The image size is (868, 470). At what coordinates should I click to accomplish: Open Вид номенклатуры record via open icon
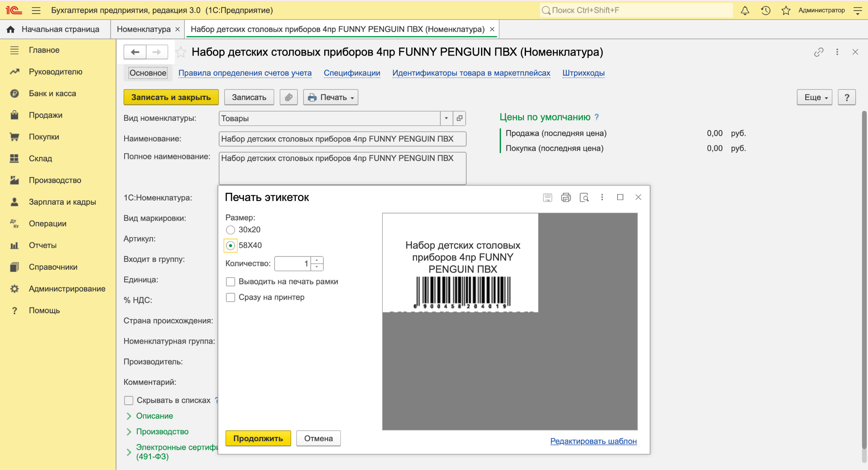point(459,118)
